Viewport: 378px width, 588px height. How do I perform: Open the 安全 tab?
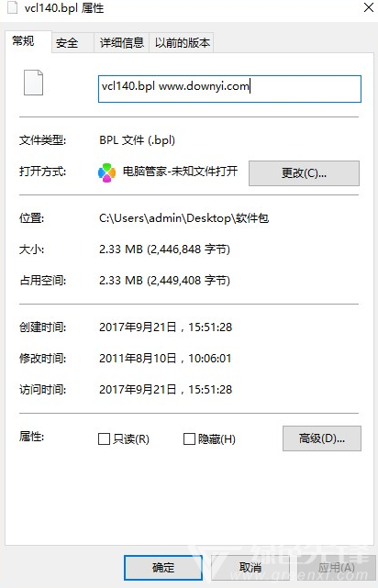(67, 43)
